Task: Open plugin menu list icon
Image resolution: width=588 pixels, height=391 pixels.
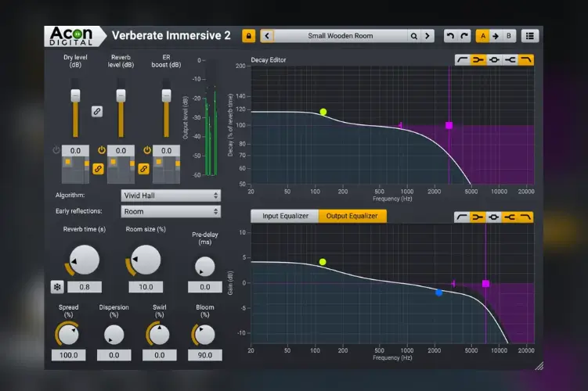Action: 529,36
